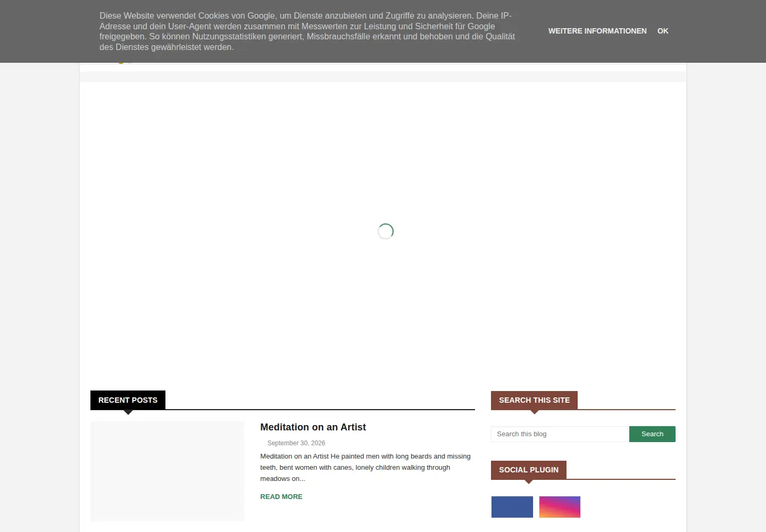The width and height of the screenshot is (766, 532).
Task: Click the Recent Posts section heading
Action: pyautogui.click(x=128, y=400)
